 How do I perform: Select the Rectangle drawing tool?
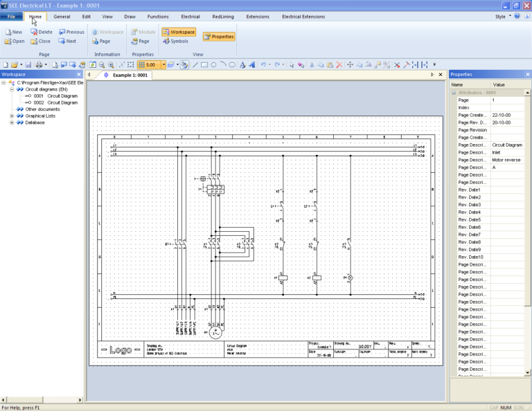(204, 65)
